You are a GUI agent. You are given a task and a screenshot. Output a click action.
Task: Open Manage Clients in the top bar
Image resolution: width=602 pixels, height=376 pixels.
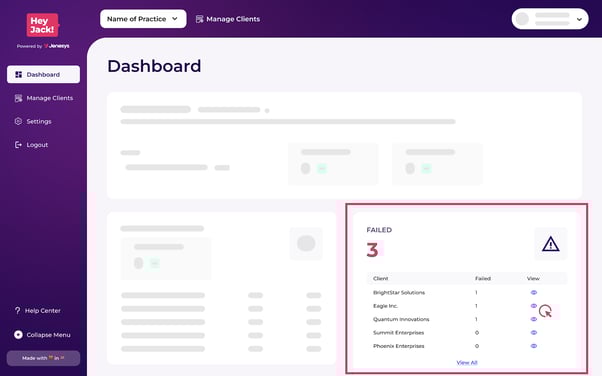point(228,19)
